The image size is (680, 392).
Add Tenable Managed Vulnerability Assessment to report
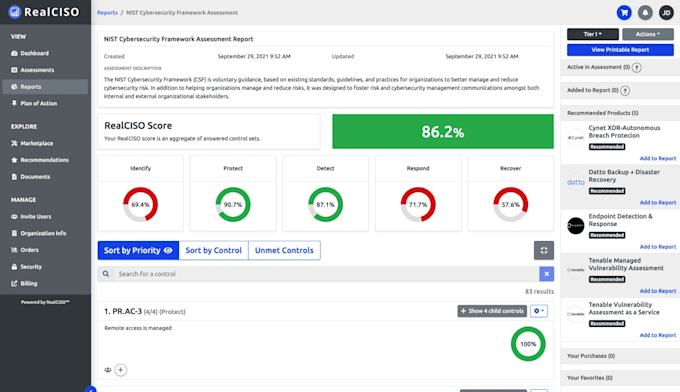[657, 291]
